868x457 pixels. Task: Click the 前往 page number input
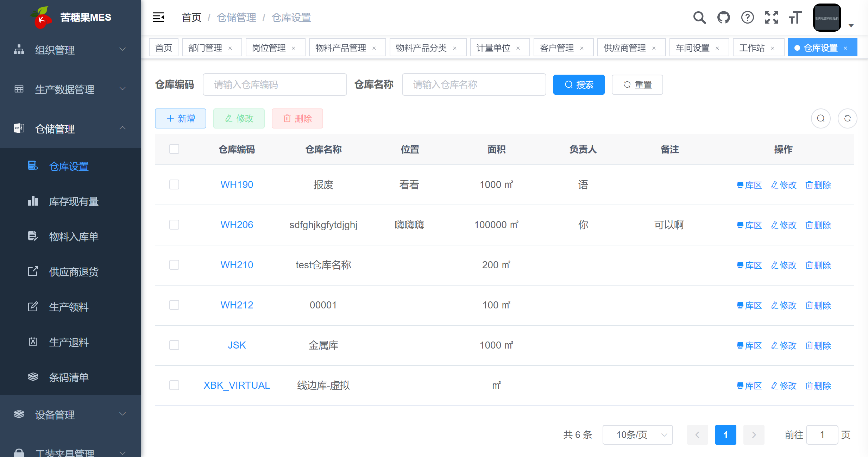[822, 435]
